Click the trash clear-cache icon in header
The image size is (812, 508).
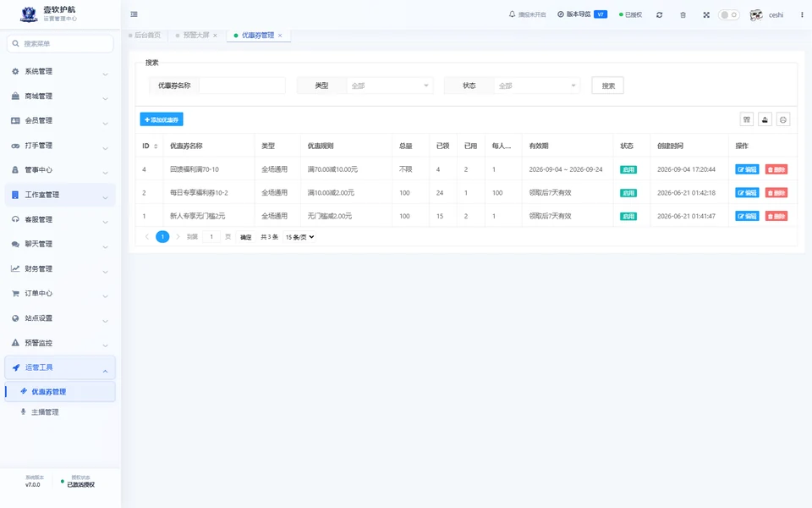[x=683, y=15]
